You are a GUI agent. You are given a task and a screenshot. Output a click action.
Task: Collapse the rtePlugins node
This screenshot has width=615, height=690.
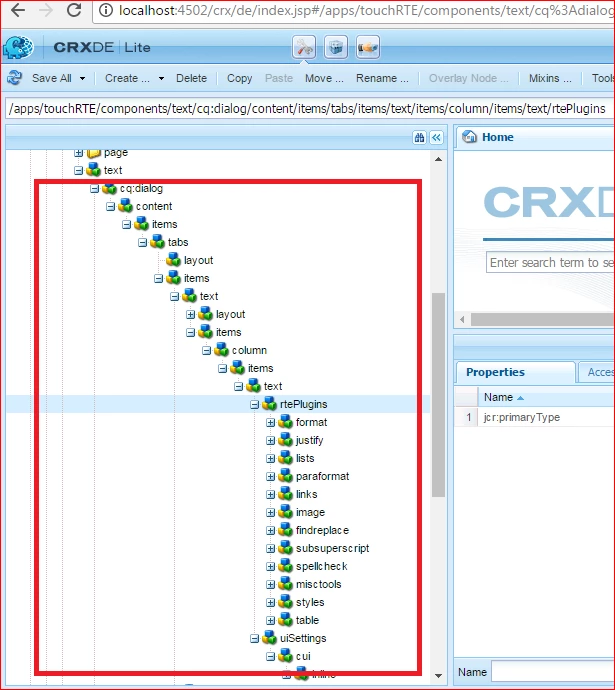[x=255, y=404]
